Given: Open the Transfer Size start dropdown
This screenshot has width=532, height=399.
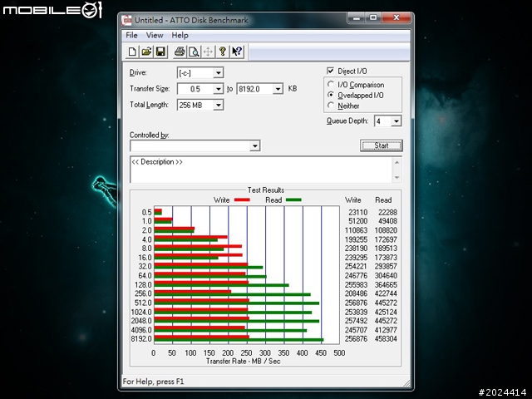Looking at the screenshot, I should click(x=218, y=89).
